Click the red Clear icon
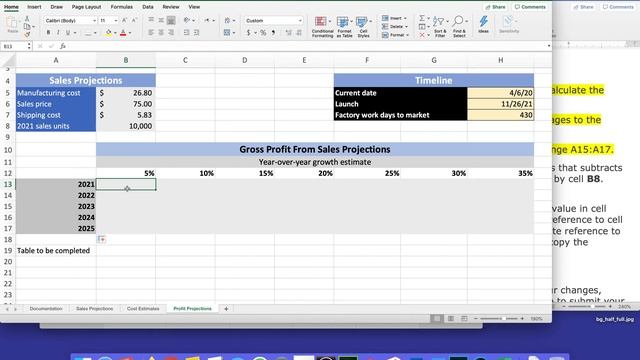 point(422,35)
